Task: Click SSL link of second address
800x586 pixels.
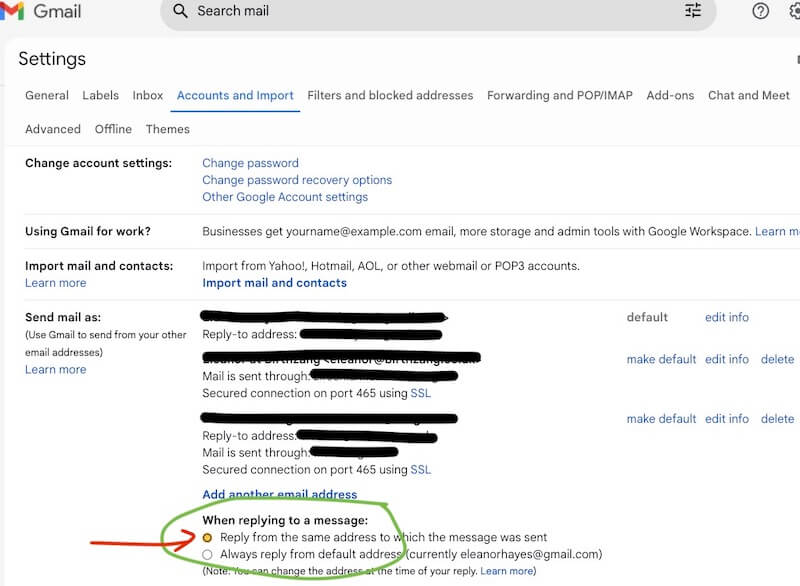Action: tap(420, 393)
